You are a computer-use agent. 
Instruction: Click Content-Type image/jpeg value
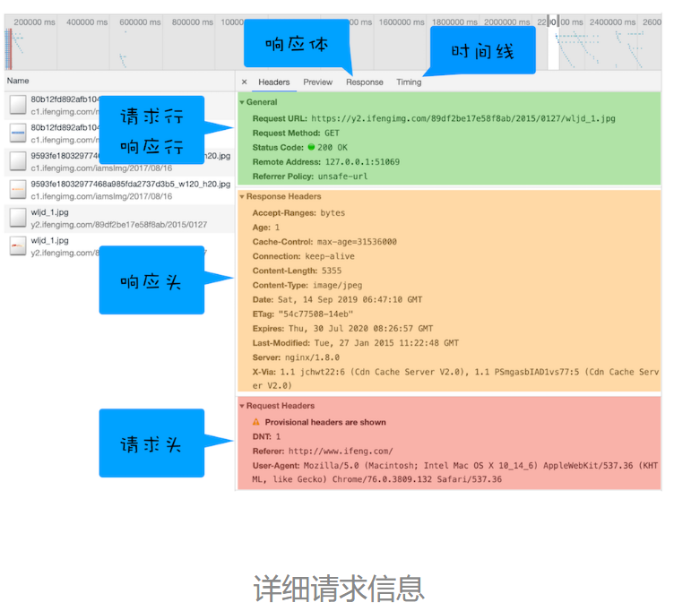click(x=337, y=285)
